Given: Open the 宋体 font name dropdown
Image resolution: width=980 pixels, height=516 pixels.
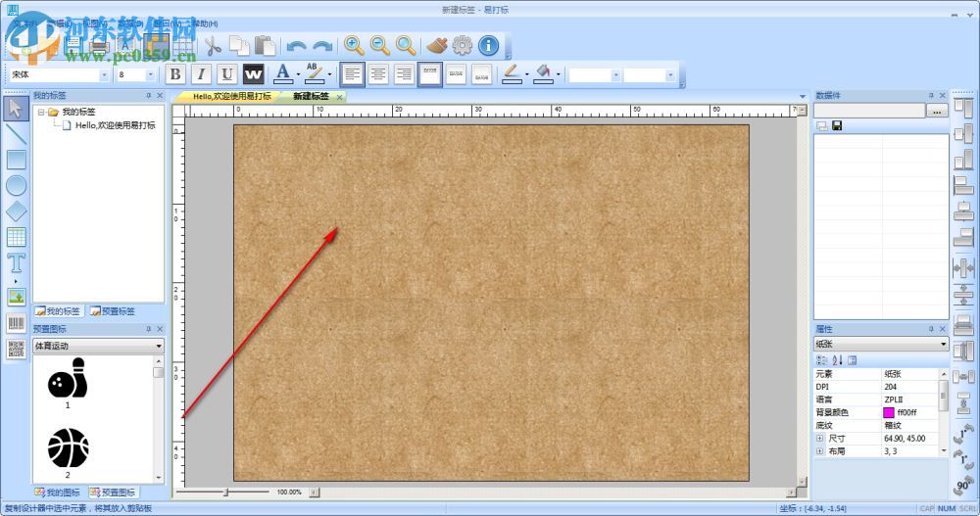Looking at the screenshot, I should click(104, 75).
